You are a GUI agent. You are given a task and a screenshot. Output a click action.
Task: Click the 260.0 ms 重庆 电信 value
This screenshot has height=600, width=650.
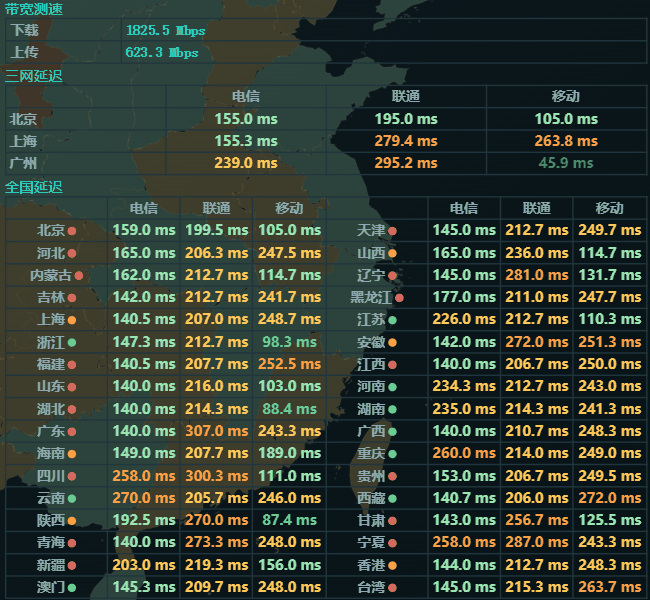(464, 453)
